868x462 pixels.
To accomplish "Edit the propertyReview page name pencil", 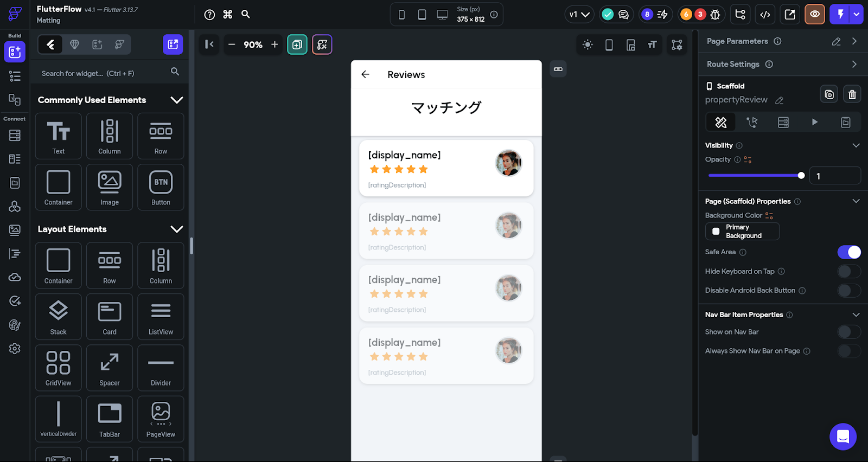I will tap(780, 100).
